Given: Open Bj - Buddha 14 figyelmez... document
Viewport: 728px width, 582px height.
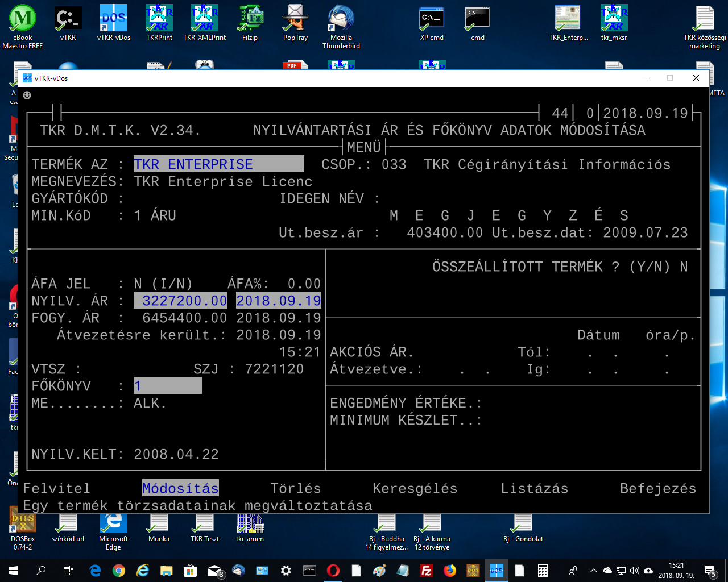Looking at the screenshot, I should [x=387, y=531].
